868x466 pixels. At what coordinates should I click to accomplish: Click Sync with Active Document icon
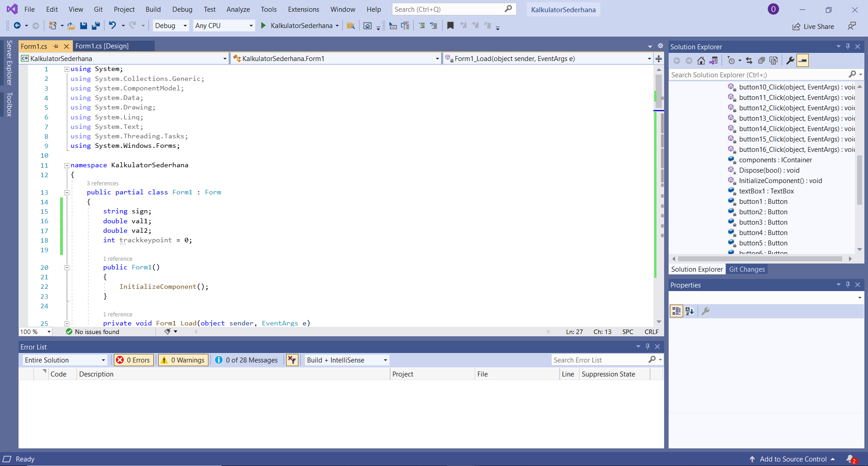click(749, 61)
